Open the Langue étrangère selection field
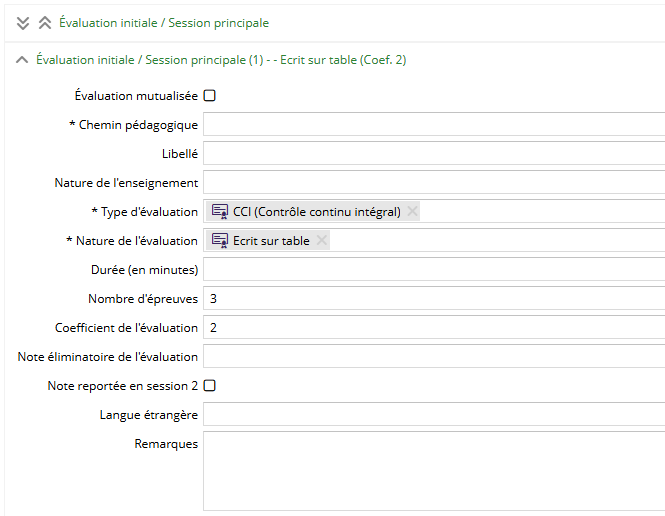The image size is (665, 516). (x=434, y=415)
